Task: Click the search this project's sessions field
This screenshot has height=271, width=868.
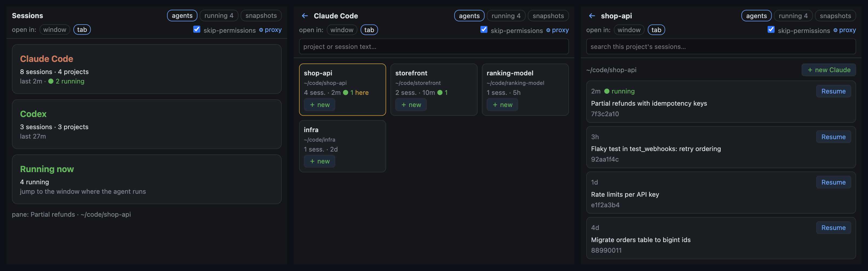Action: tap(721, 46)
